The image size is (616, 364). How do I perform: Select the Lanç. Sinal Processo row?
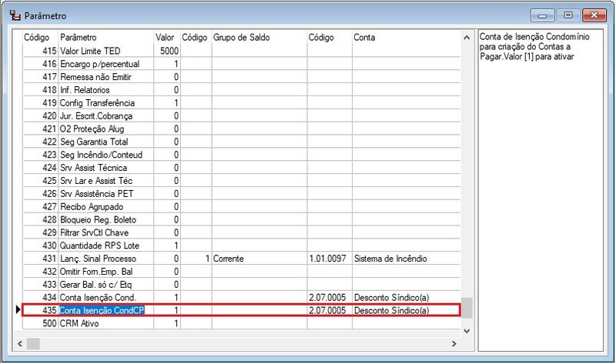click(x=98, y=259)
